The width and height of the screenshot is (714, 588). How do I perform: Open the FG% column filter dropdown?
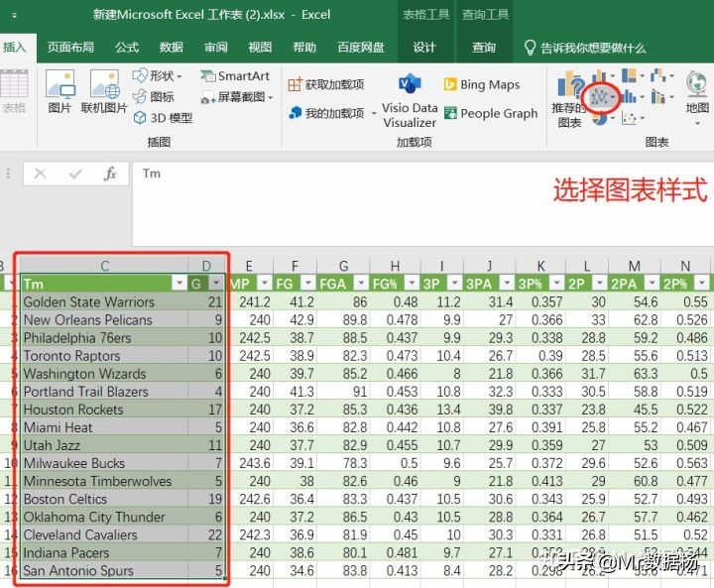coord(412,284)
